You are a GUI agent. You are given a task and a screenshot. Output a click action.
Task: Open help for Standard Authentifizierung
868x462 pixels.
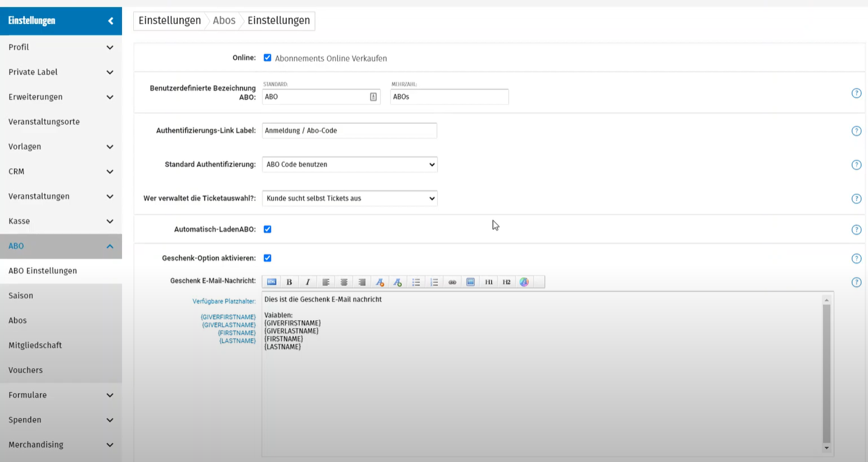pyautogui.click(x=856, y=165)
